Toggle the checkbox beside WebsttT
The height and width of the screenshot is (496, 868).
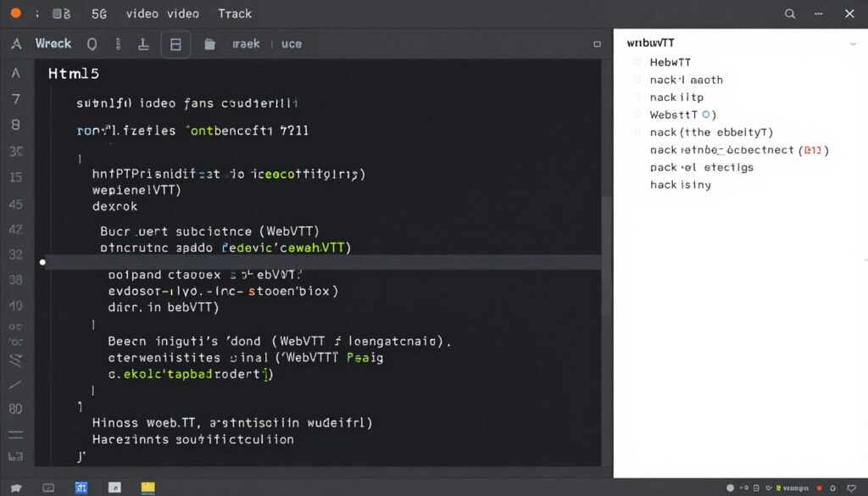(x=637, y=114)
